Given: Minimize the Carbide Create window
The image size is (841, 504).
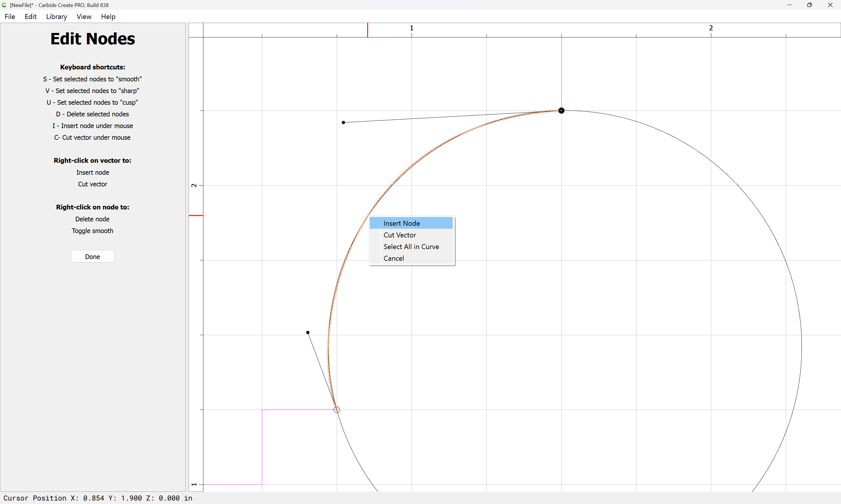Looking at the screenshot, I should [x=789, y=5].
